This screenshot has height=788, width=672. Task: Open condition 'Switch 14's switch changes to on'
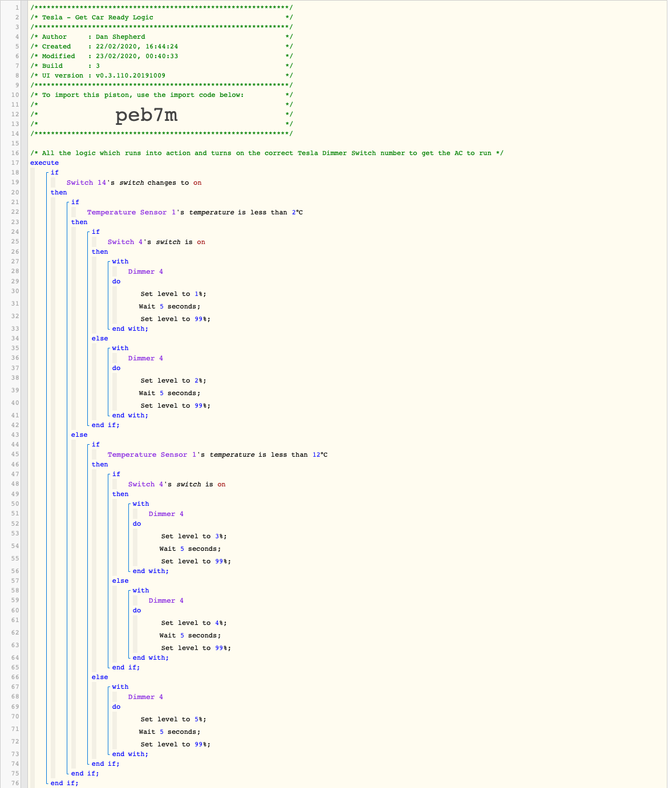point(134,182)
